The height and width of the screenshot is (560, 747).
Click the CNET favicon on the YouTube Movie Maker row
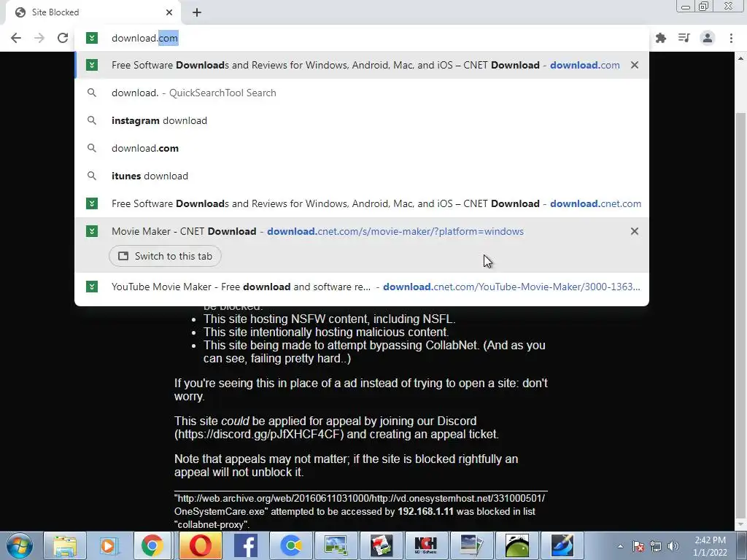pos(92,287)
